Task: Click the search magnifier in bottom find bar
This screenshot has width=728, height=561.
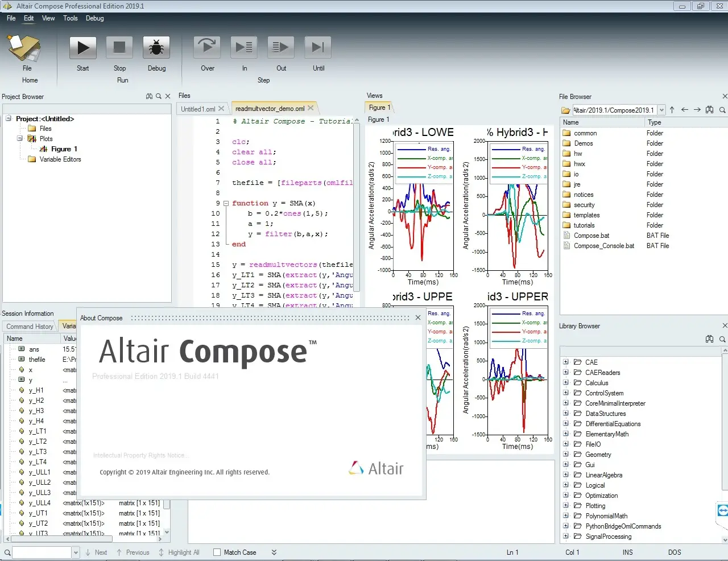Action: tap(7, 552)
